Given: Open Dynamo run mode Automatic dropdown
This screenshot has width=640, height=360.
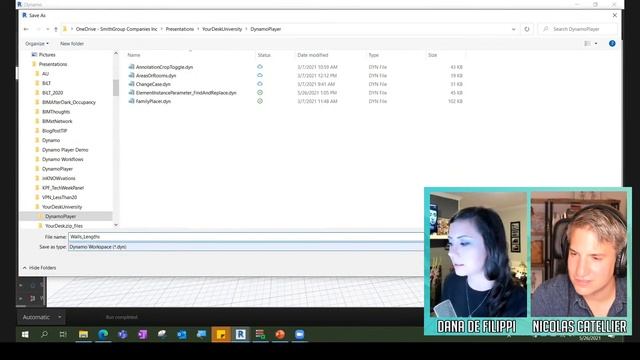Looking at the screenshot, I should point(41,317).
